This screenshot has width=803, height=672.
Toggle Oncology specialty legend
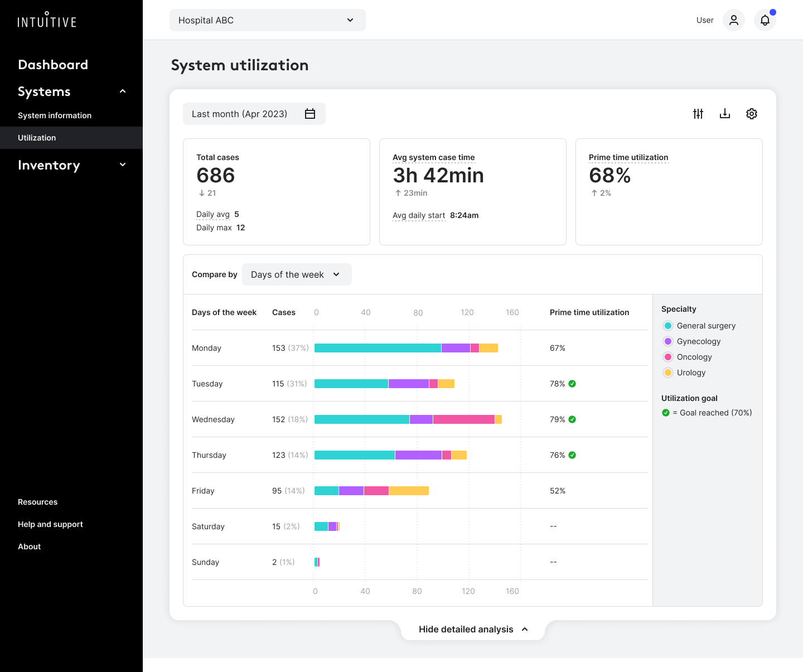(x=668, y=357)
